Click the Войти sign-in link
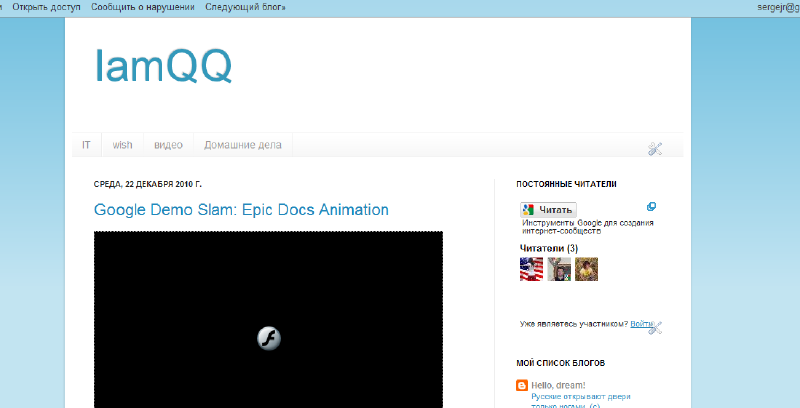 point(641,323)
